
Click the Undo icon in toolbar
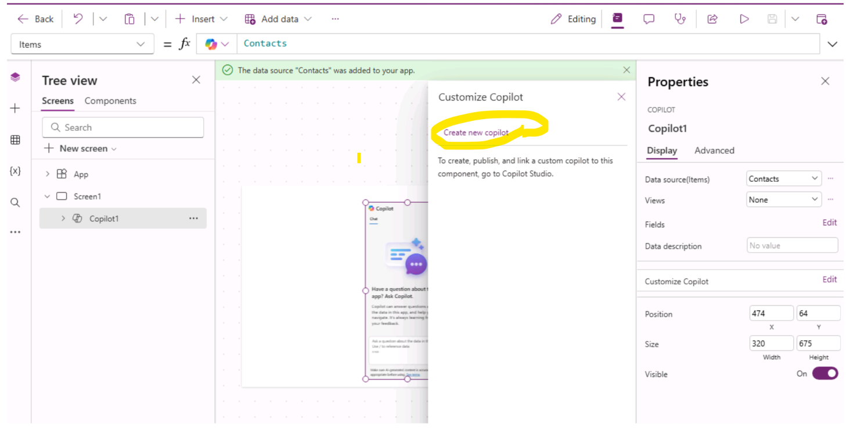(x=78, y=19)
